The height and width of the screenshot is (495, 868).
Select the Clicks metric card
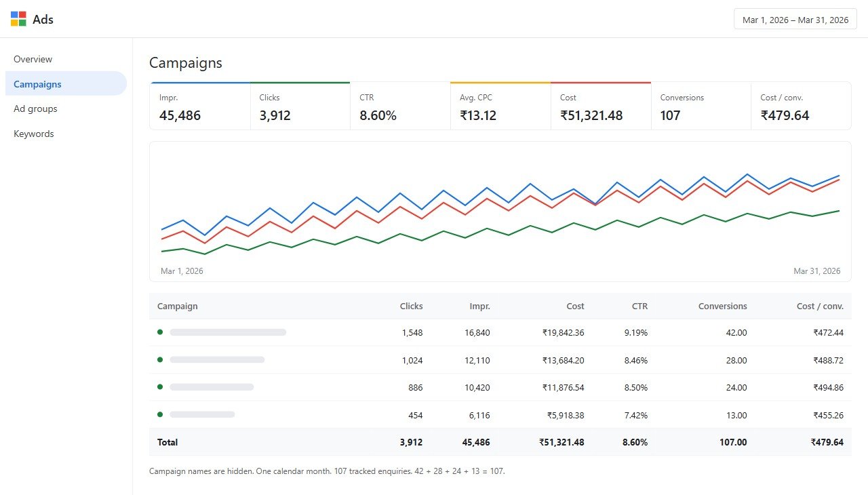(300, 106)
